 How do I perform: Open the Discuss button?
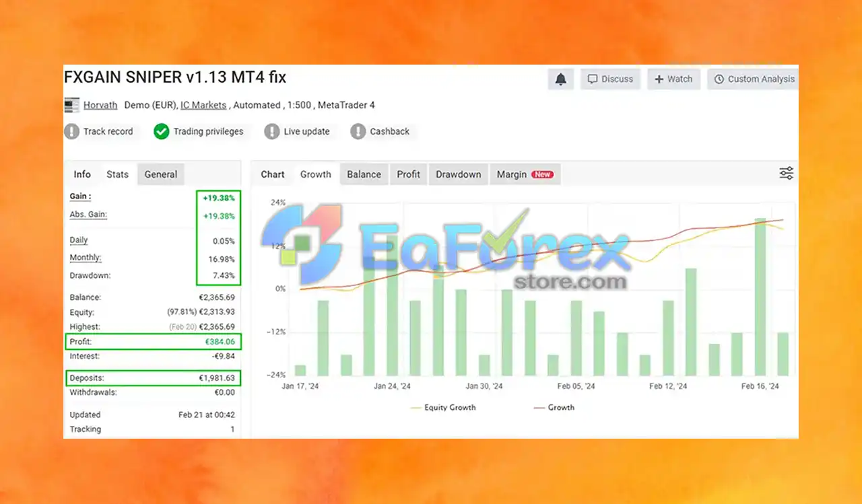610,79
